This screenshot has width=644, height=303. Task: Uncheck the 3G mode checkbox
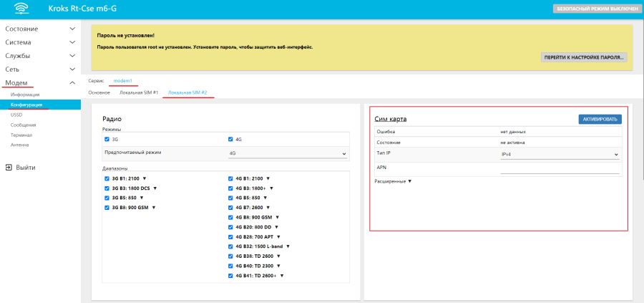107,140
